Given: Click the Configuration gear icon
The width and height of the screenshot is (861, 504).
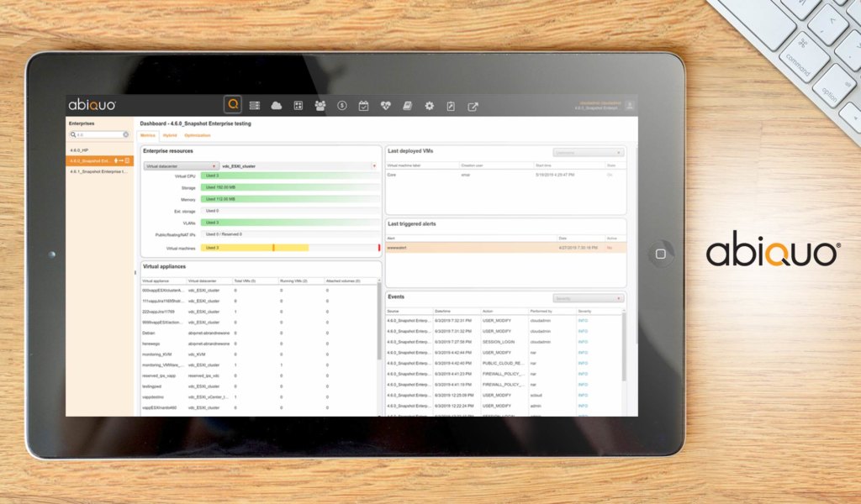Looking at the screenshot, I should pos(429,105).
